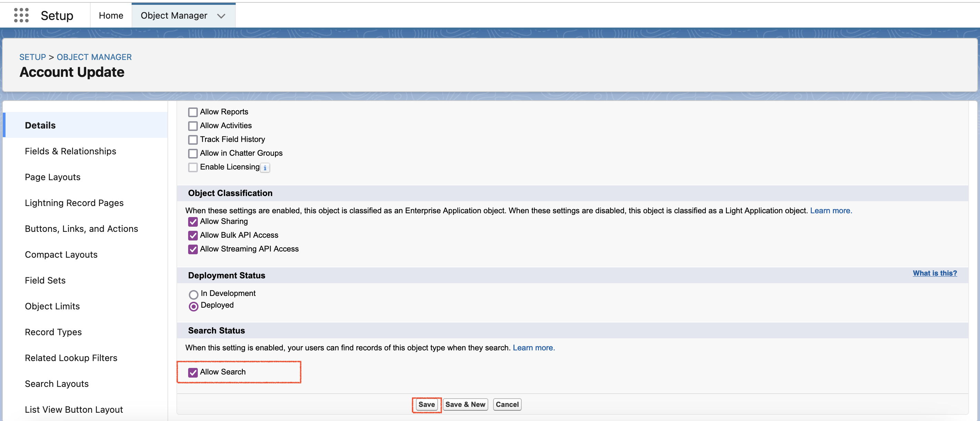Viewport: 980px width, 421px height.
Task: Click the Save & New button
Action: (x=465, y=404)
